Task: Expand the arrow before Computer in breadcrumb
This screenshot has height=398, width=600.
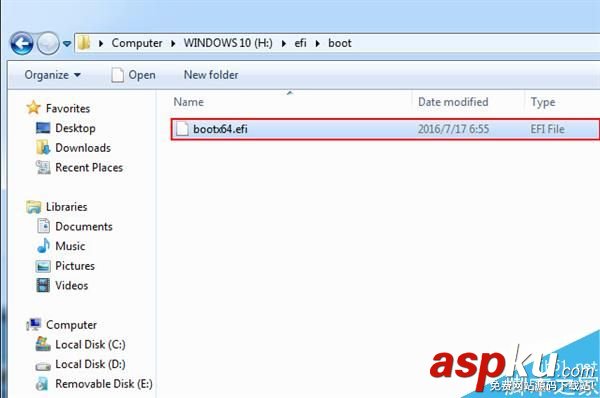Action: (x=101, y=44)
